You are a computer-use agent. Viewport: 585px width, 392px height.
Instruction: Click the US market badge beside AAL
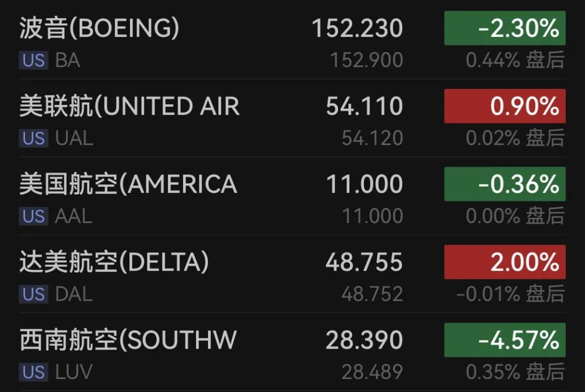click(34, 216)
